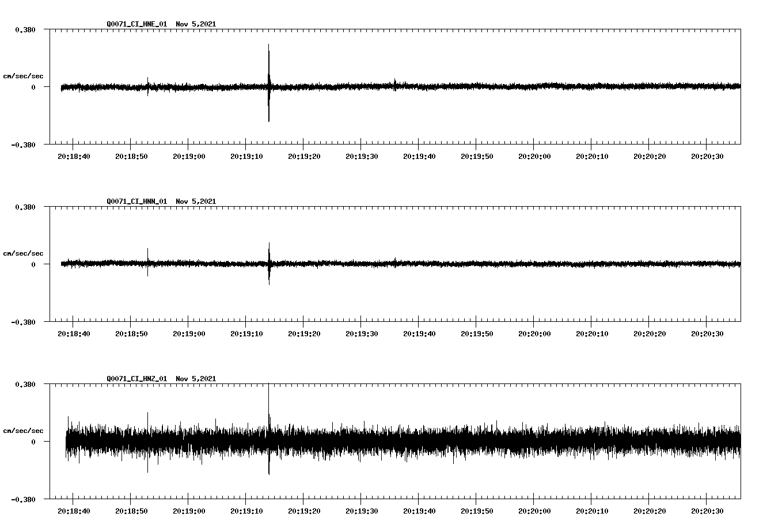Click 20:20:10 tick label under HNE plot
The image size is (782, 532).
pos(592,156)
